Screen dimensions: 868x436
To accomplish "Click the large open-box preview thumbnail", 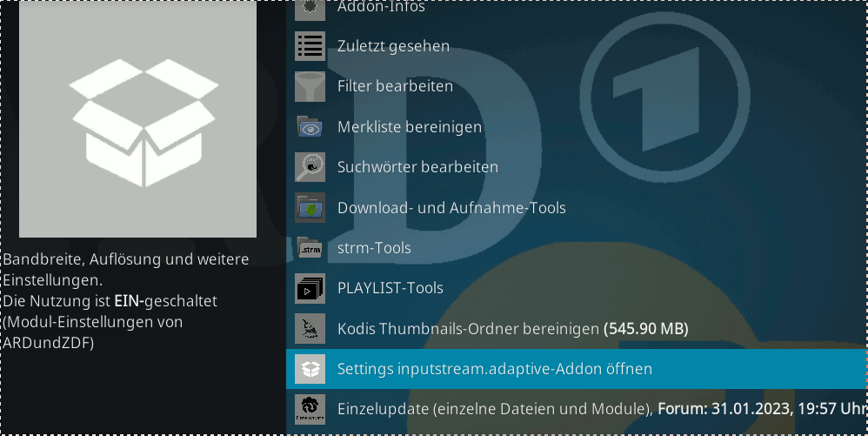I will coord(137,118).
